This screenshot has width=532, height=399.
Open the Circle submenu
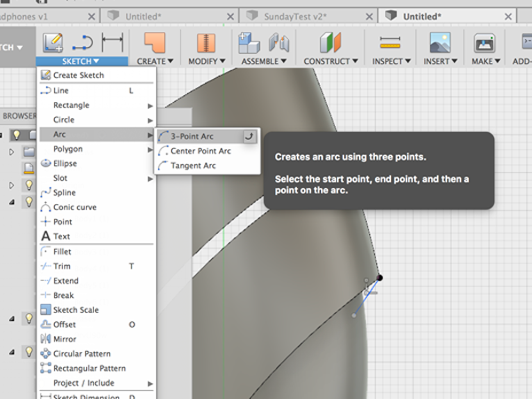pos(97,120)
